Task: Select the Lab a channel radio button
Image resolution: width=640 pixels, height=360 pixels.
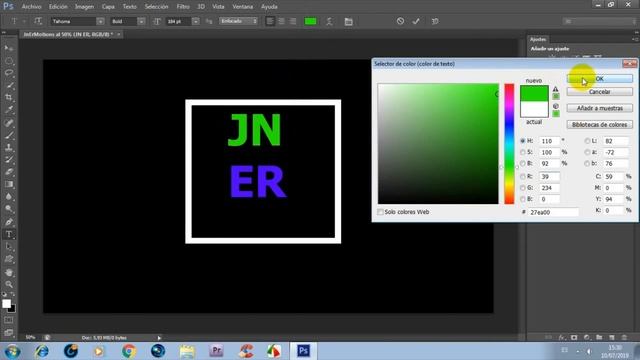Action: [587, 152]
